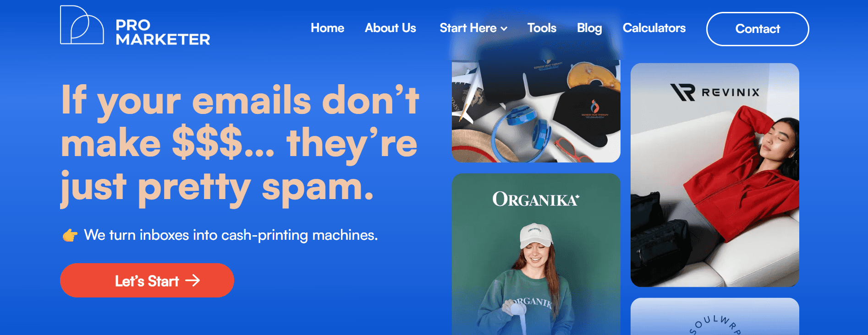Screen dimensions: 868x335
Task: Click the Organika logo text
Action: tap(536, 199)
